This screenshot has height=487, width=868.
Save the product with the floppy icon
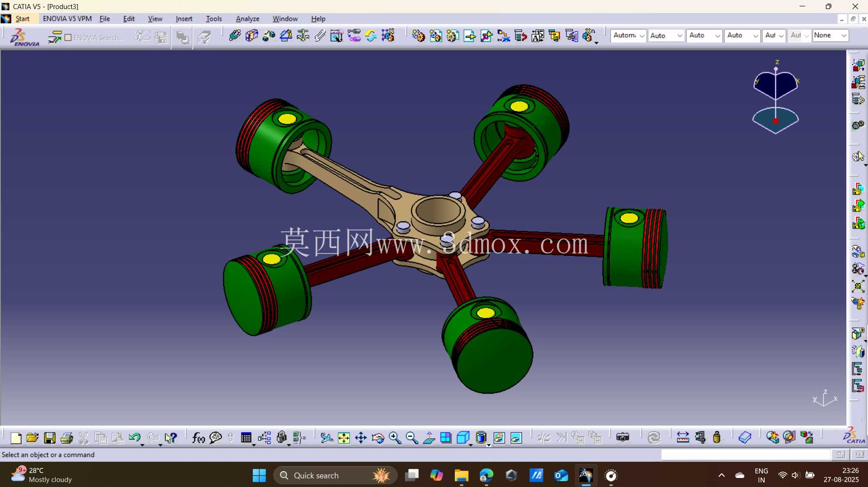[49, 438]
